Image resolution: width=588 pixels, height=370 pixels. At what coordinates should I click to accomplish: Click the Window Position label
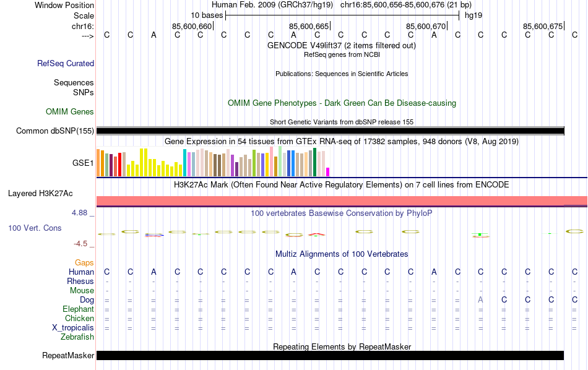tap(64, 5)
